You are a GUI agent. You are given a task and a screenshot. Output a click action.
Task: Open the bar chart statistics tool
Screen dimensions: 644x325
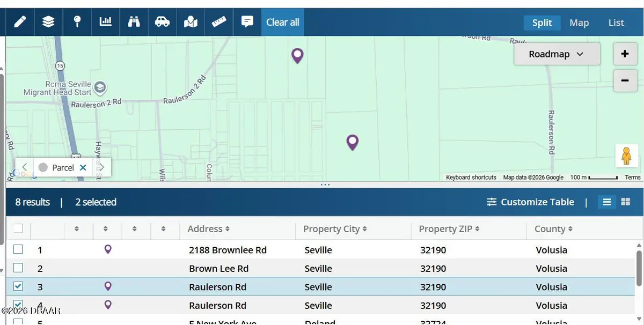click(106, 22)
